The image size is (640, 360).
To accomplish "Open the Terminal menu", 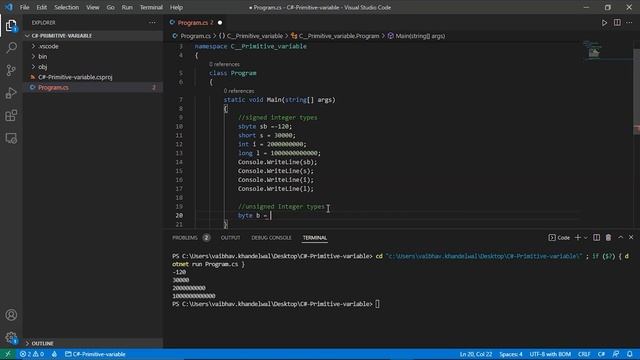I will (x=151, y=7).
